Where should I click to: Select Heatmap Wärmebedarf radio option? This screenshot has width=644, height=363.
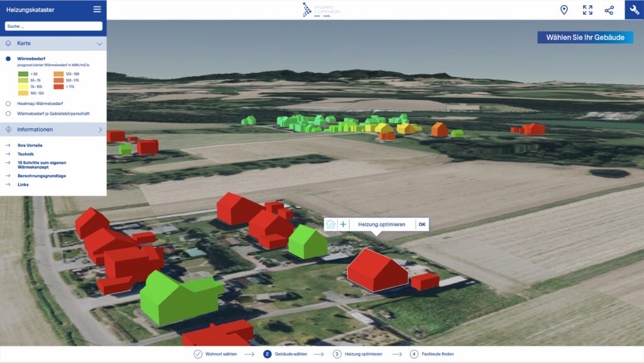click(x=8, y=103)
